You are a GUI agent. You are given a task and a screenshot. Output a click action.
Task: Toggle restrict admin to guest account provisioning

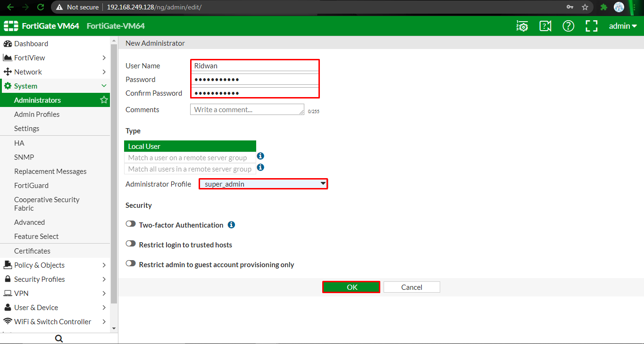pos(131,263)
